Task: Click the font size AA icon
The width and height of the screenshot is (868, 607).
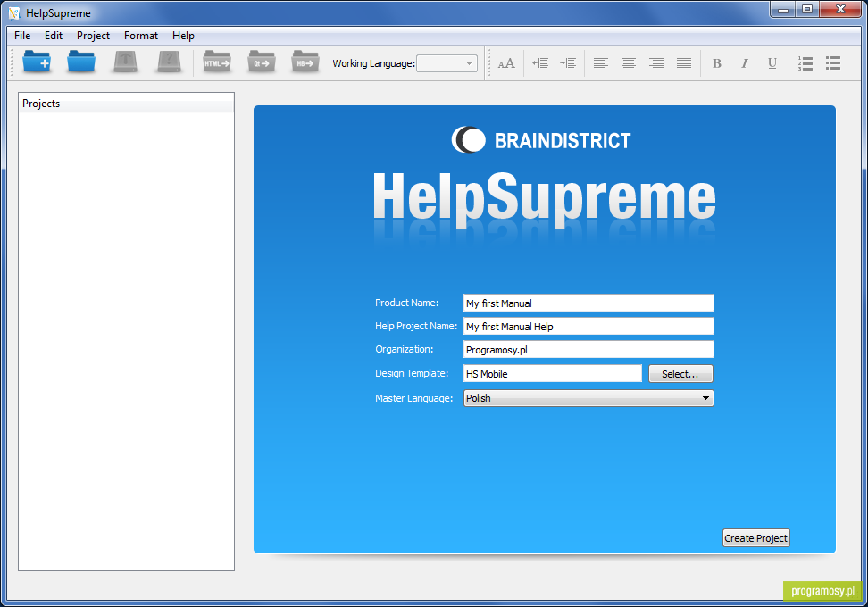Action: point(506,63)
